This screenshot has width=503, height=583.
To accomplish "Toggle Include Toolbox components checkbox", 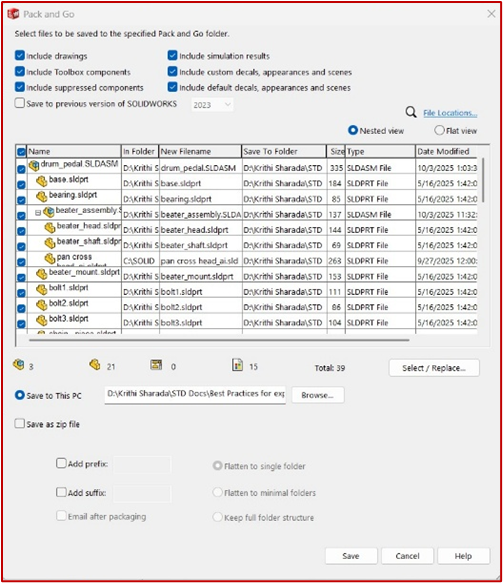I will 20,71.
